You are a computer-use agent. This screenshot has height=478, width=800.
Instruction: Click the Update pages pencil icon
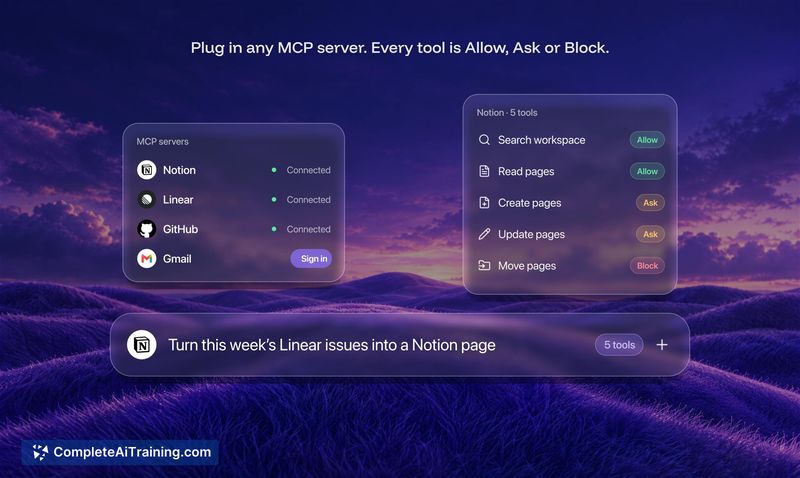(x=484, y=234)
